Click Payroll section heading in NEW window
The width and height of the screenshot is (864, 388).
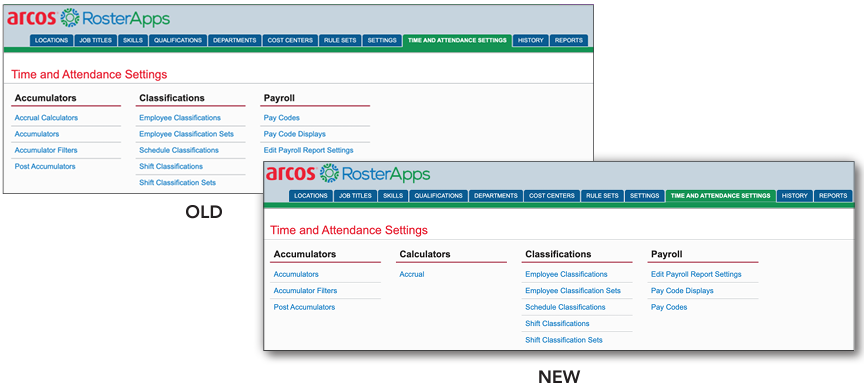(667, 255)
